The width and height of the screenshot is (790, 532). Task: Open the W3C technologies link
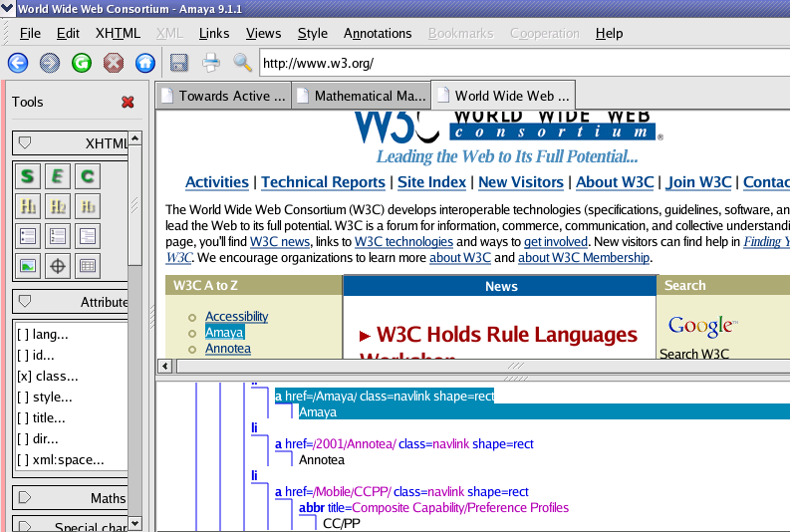404,242
